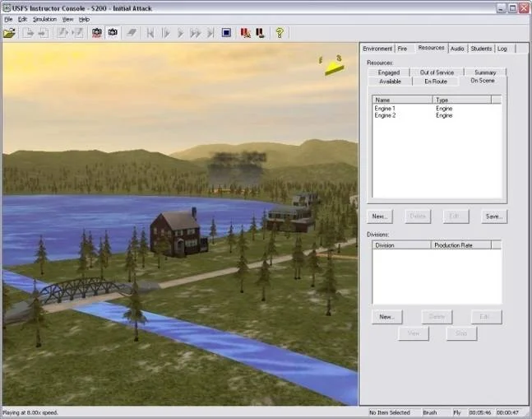Click the dark boots toolbar icon
Screen dimensions: 532x419
point(260,33)
